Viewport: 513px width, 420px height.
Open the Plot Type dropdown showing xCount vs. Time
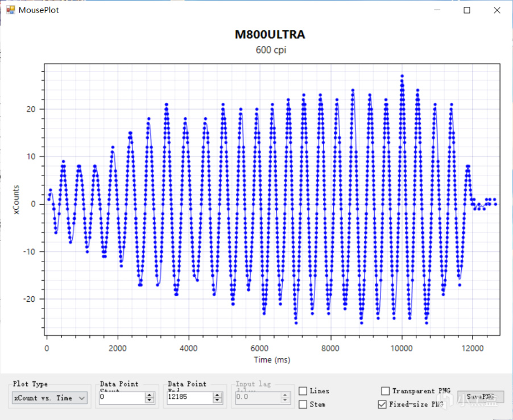click(x=49, y=398)
